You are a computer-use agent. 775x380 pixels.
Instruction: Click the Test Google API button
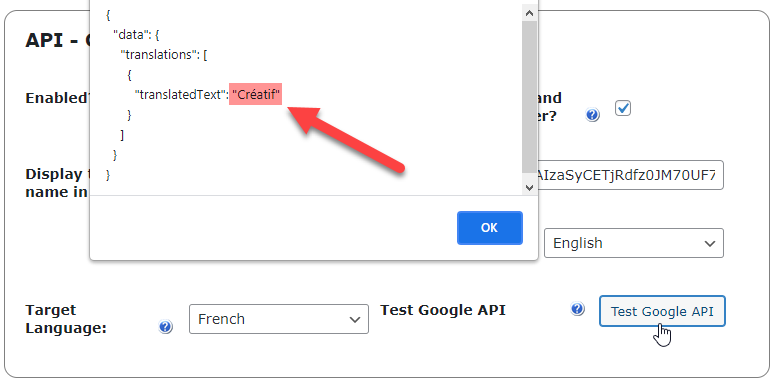(x=662, y=311)
